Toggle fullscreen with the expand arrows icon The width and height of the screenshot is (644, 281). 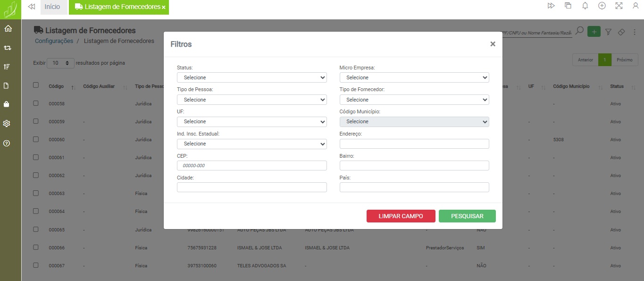[619, 6]
